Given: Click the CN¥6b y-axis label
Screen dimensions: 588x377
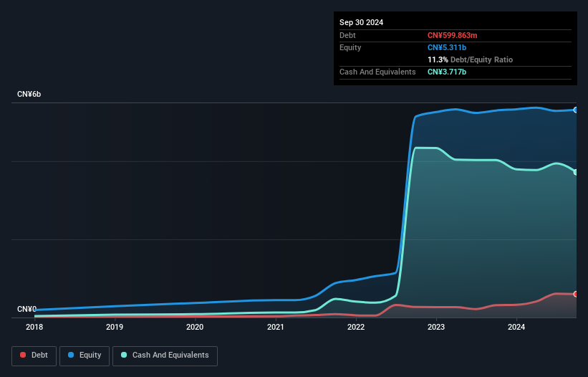Looking at the screenshot, I should point(29,94).
